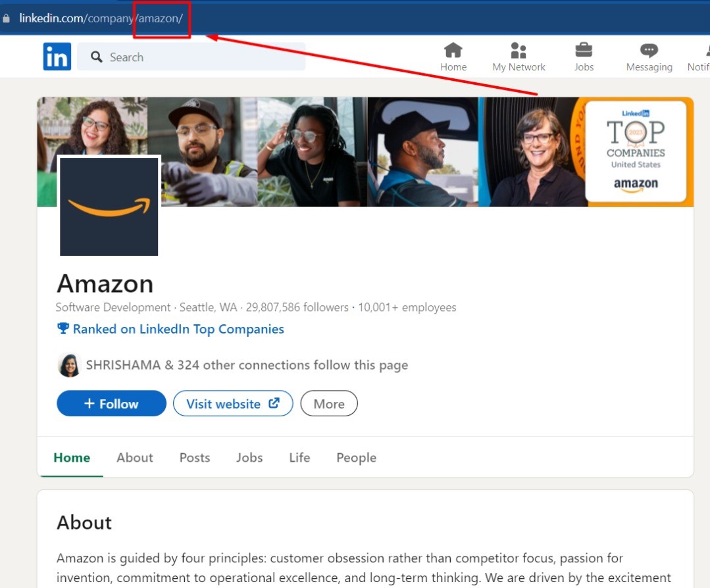
Task: Click the Jobs briefcase icon
Action: tap(583, 51)
